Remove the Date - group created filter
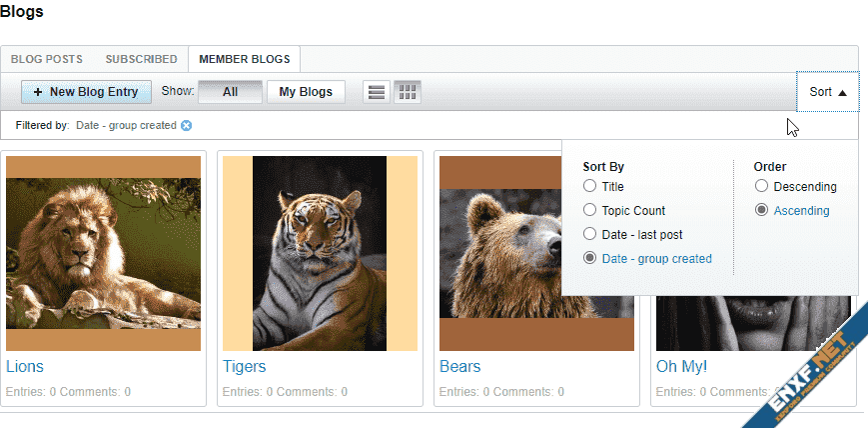 pos(187,126)
